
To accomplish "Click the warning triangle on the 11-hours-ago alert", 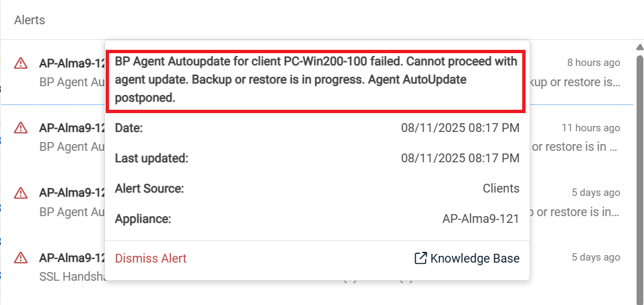I will pyautogui.click(x=21, y=128).
